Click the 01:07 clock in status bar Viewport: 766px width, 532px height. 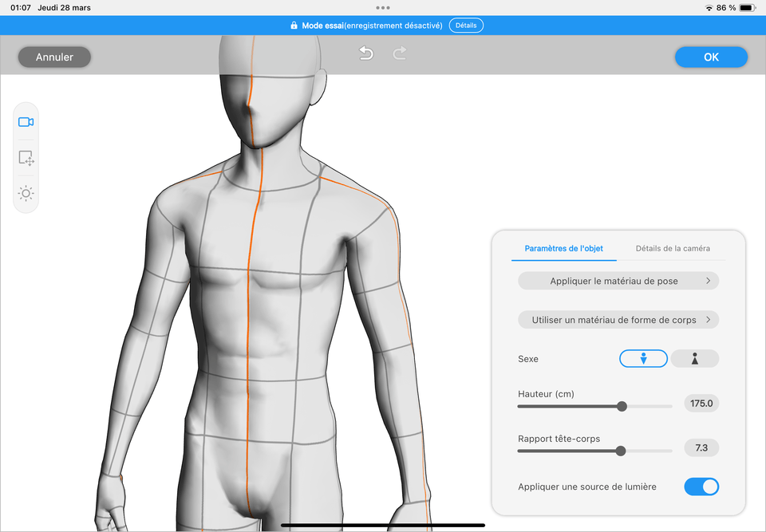[21, 8]
